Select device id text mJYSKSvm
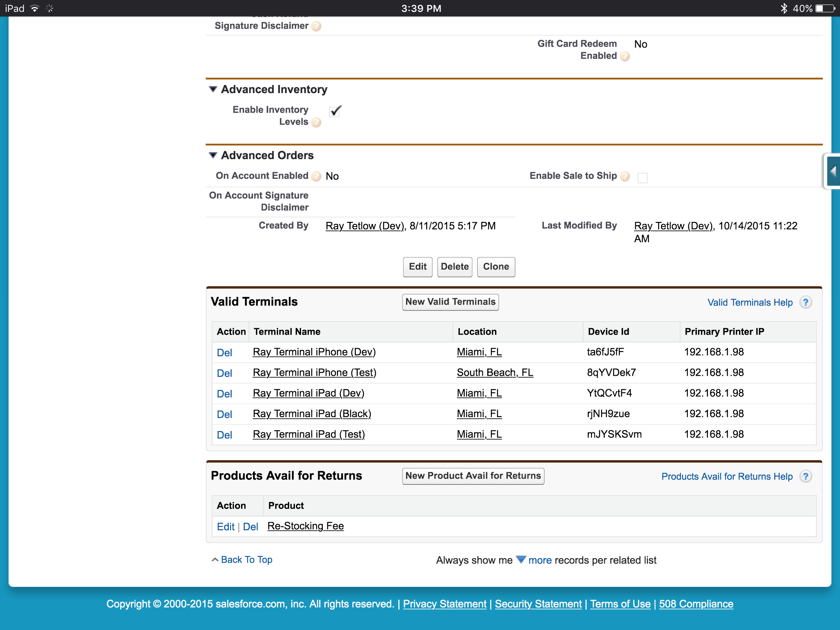 click(x=614, y=434)
